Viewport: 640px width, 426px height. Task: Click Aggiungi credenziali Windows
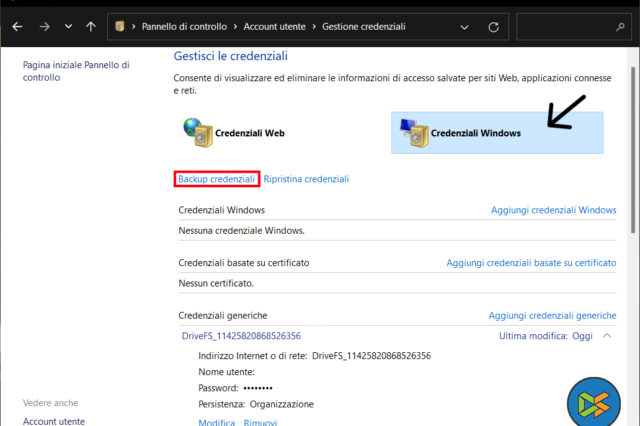553,210
